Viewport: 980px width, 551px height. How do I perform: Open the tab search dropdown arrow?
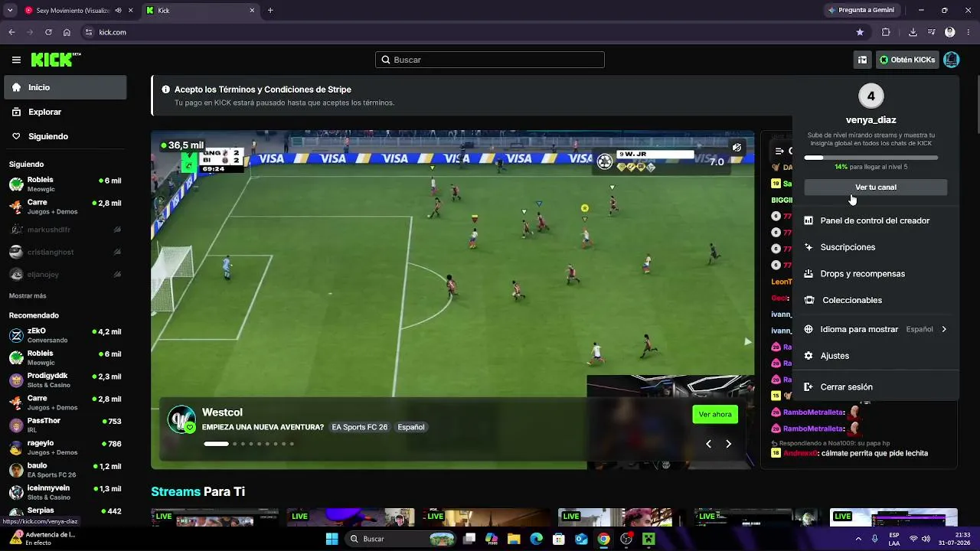coord(10,11)
